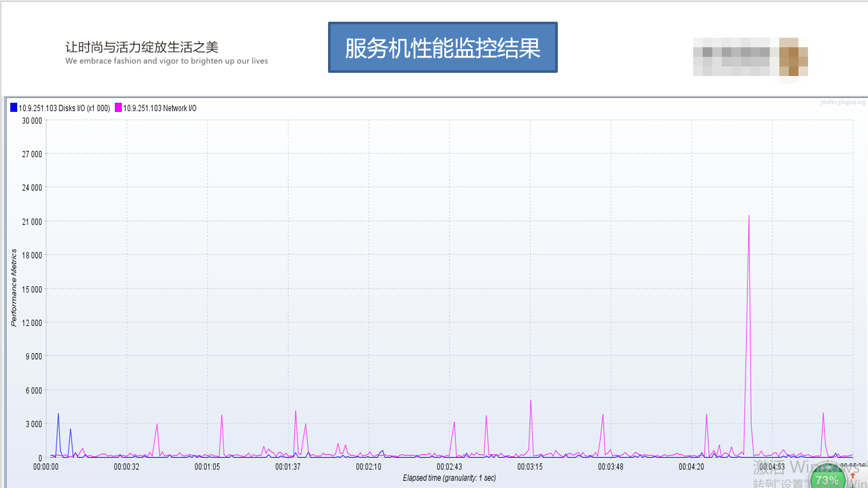Click the 00:04:20 time axis label

(691, 467)
